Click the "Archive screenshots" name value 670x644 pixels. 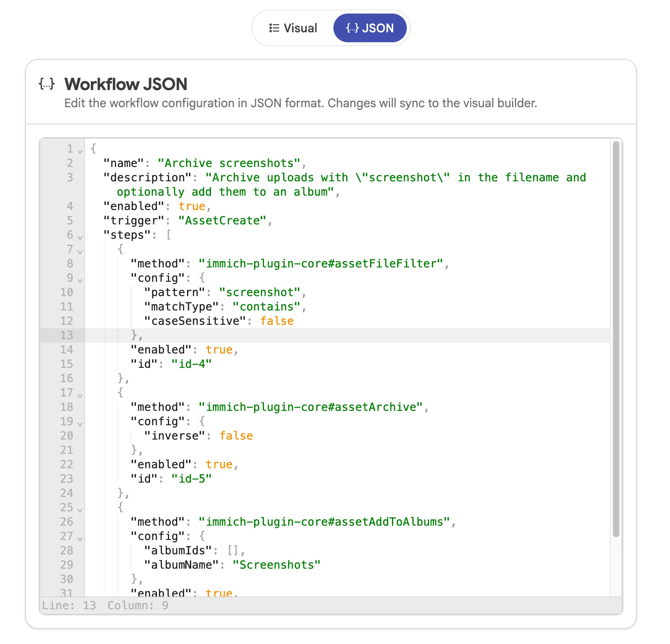point(229,163)
